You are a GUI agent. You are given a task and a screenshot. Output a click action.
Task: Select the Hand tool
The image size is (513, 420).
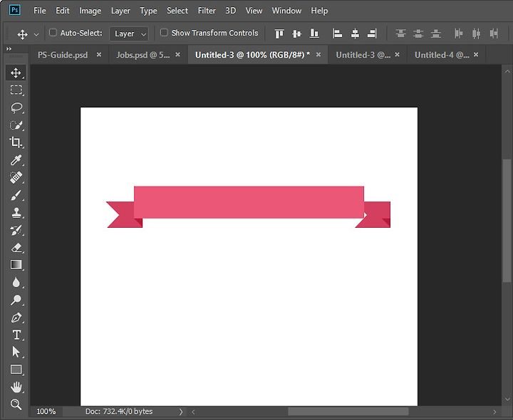tap(16, 387)
